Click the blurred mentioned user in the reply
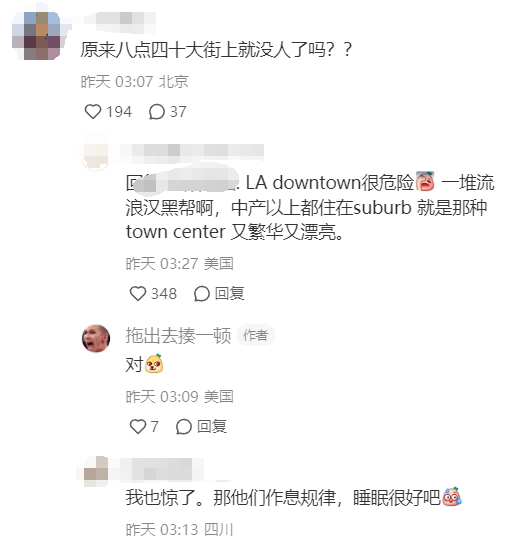The height and width of the screenshot is (544, 526). (186, 182)
